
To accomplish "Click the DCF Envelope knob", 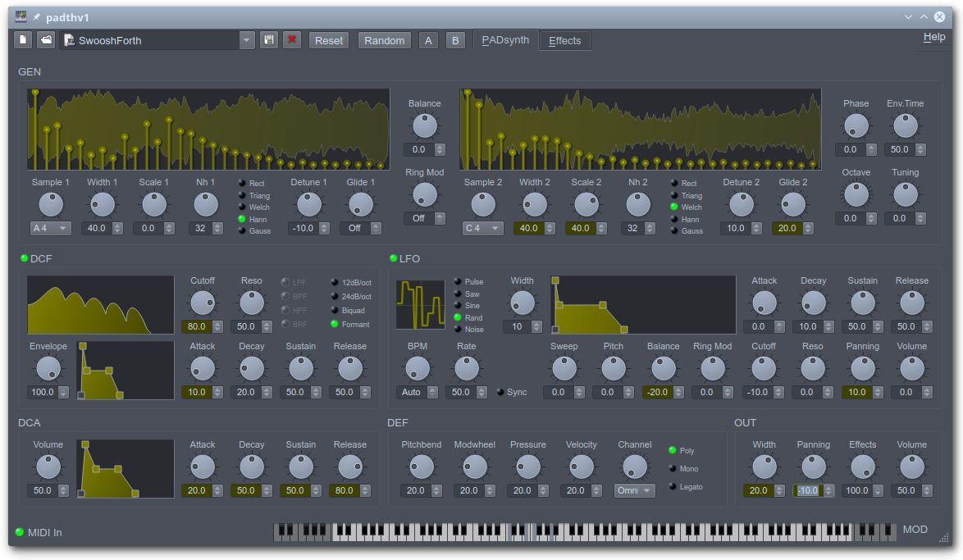I will click(48, 368).
